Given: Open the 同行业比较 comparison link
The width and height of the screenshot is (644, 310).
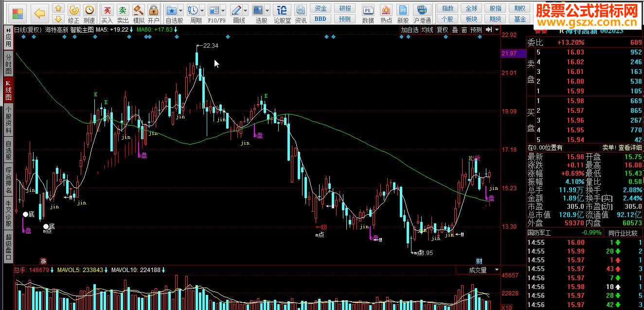Looking at the screenshot, I should (x=622, y=233).
